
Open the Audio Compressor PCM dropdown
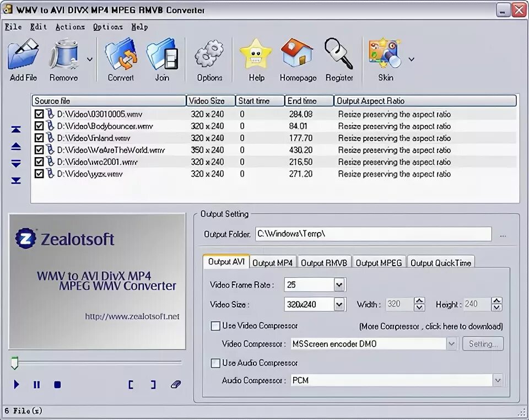(x=498, y=380)
